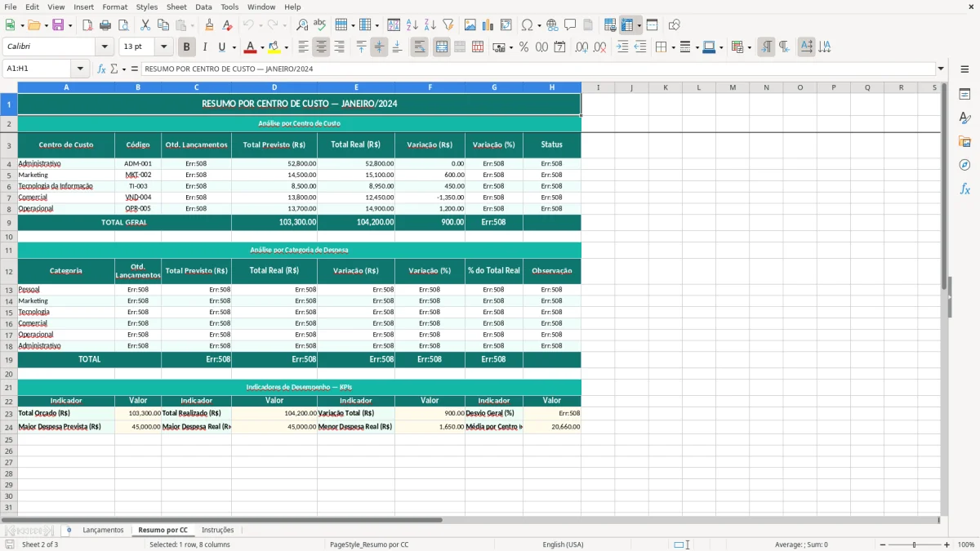Adjust the zoom slider in the status bar
Viewport: 980px width, 551px height.
coord(914,544)
